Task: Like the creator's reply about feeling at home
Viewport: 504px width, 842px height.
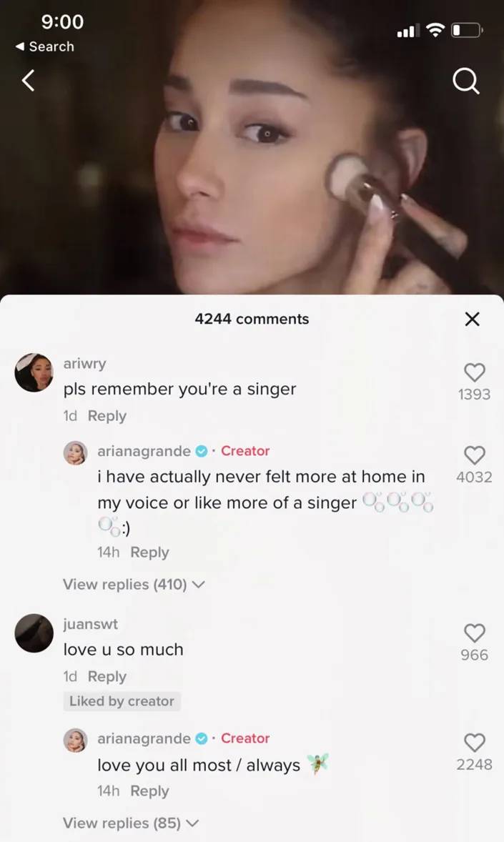Action: coord(475,455)
